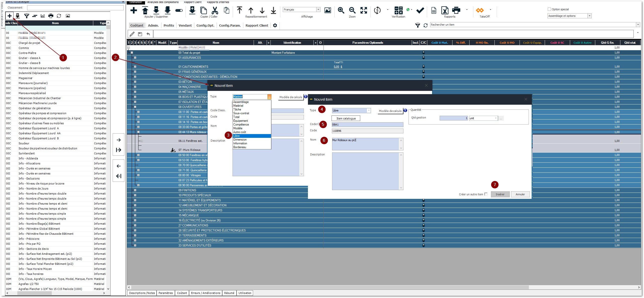Screen dimensions: 644x298
Task: Click the orange TakeOff icon
Action: (x=480, y=10)
